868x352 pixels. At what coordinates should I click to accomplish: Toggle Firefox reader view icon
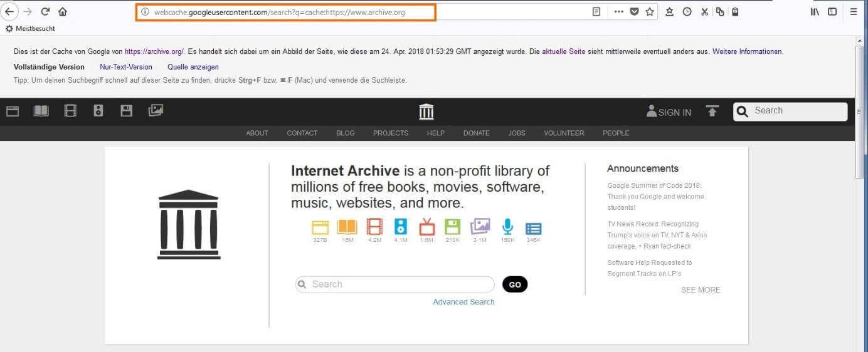(596, 12)
